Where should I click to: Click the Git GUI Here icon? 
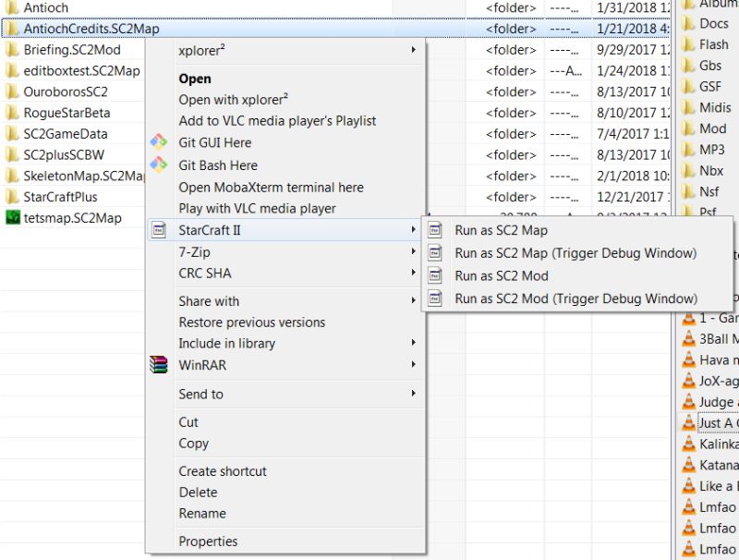click(x=158, y=142)
